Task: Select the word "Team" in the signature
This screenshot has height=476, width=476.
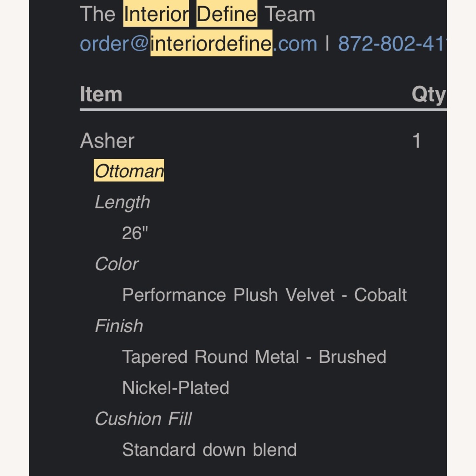Action: [290, 14]
